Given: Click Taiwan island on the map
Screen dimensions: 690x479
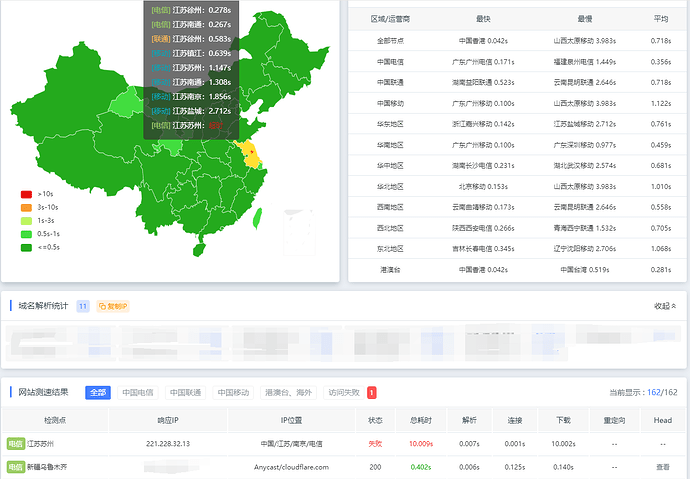Looking at the screenshot, I should [257, 218].
